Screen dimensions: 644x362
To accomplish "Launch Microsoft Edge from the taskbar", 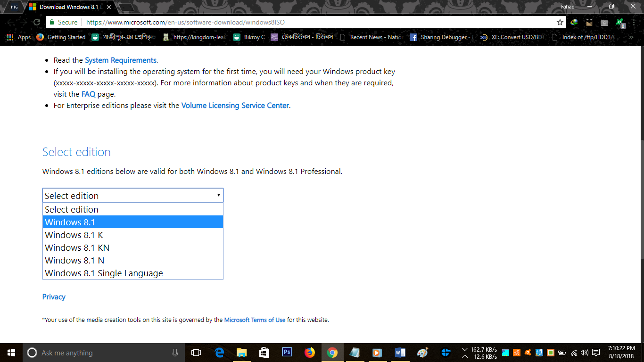I will (219, 353).
